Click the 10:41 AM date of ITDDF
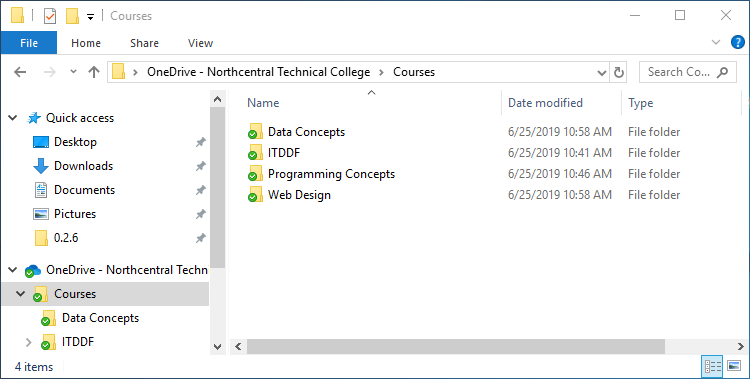 pos(560,153)
